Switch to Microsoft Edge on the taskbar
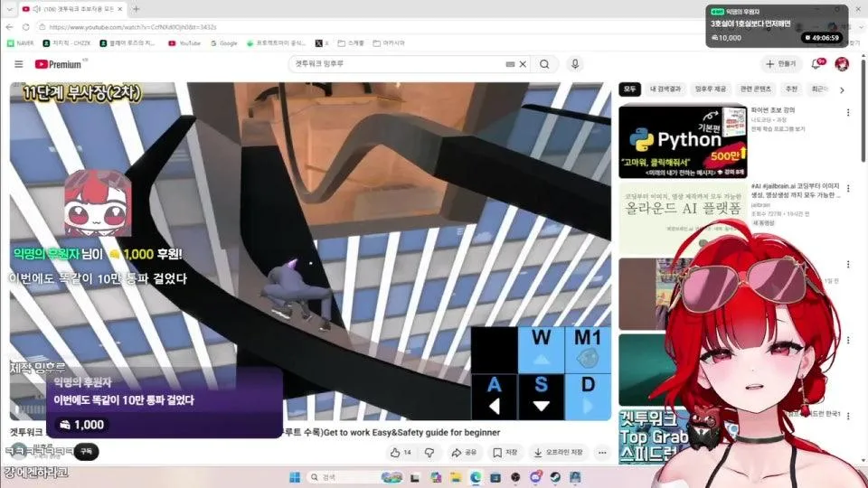 coord(476,477)
